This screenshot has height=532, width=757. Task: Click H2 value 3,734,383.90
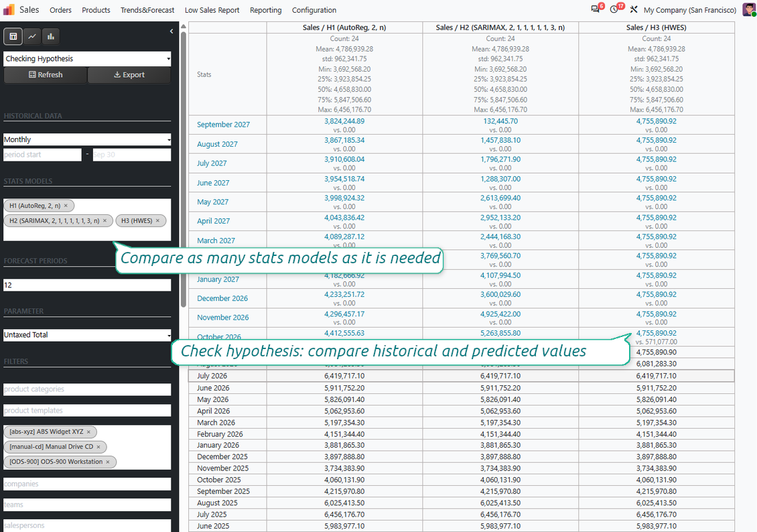coord(500,468)
